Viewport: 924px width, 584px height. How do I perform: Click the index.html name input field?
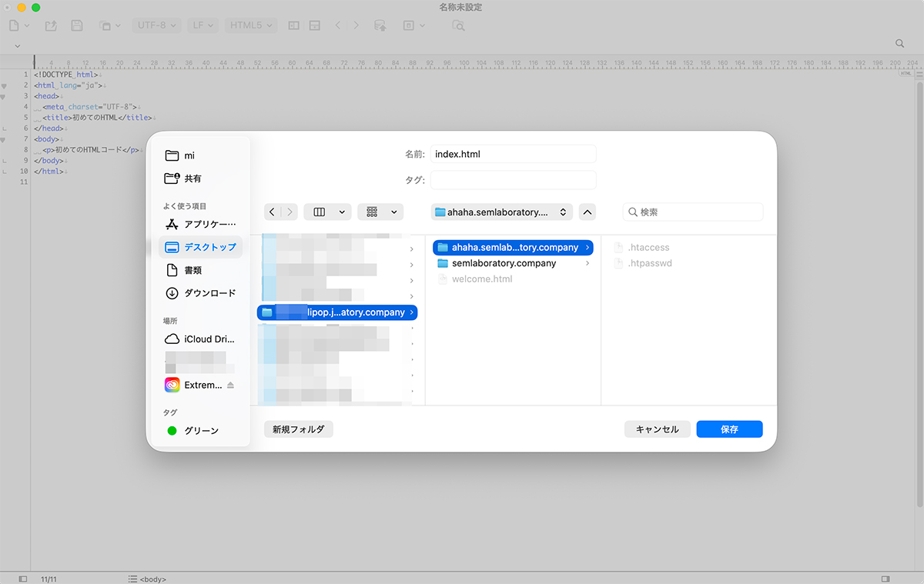tap(513, 154)
